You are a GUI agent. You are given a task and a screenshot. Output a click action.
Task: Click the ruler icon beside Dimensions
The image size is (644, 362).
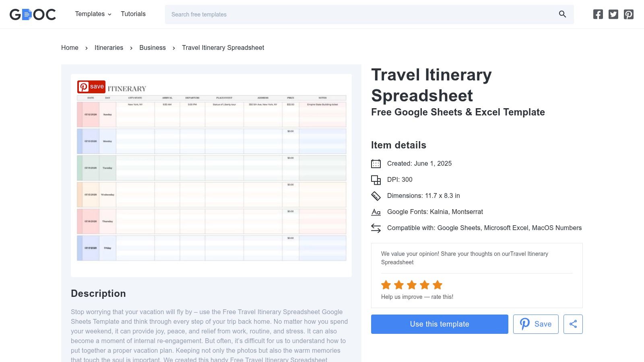pos(376,196)
